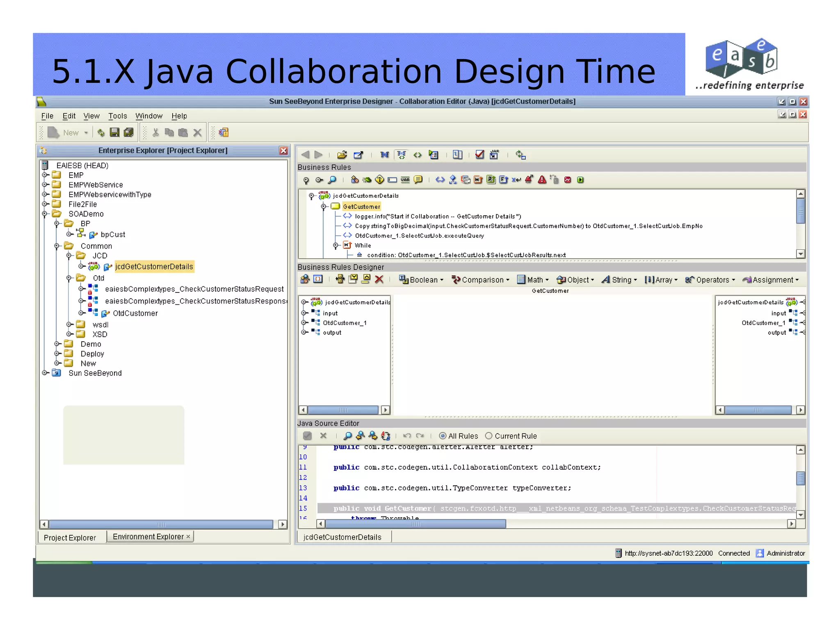The height and width of the screenshot is (630, 840).
Task: Collapse the SOADemo folder
Action: [45, 213]
